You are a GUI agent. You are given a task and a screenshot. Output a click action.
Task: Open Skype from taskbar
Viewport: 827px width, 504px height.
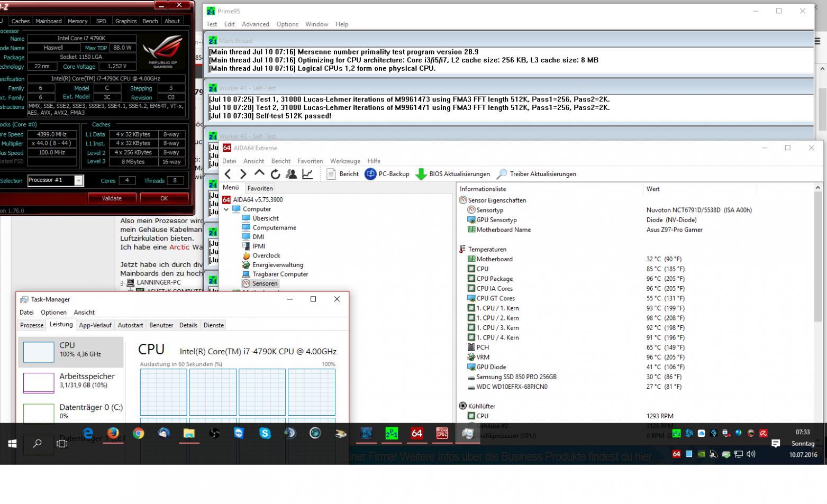(x=265, y=433)
